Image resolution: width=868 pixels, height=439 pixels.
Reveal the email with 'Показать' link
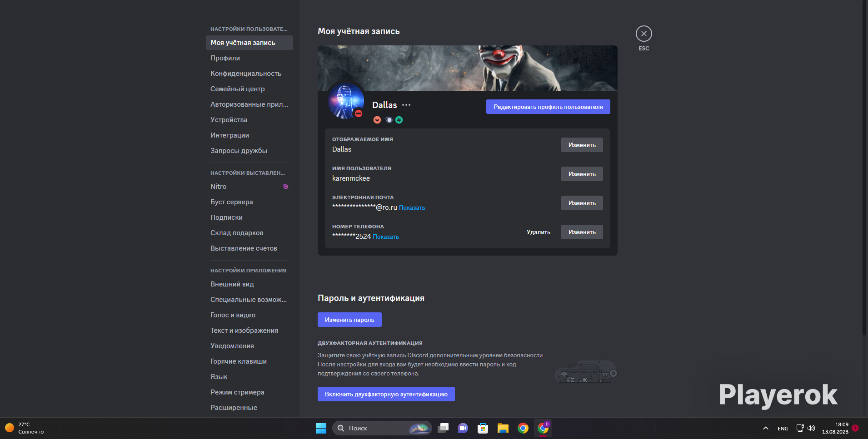coord(412,208)
